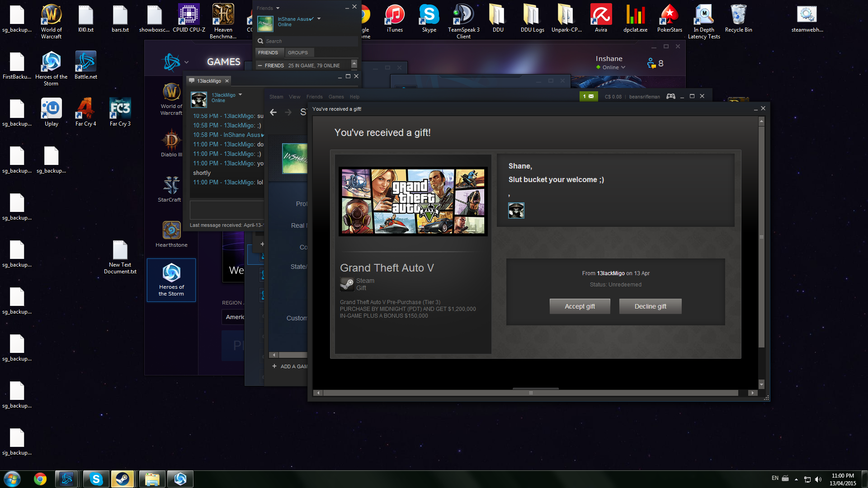Open File Explorer taskbar icon
868x488 pixels.
pos(152,479)
